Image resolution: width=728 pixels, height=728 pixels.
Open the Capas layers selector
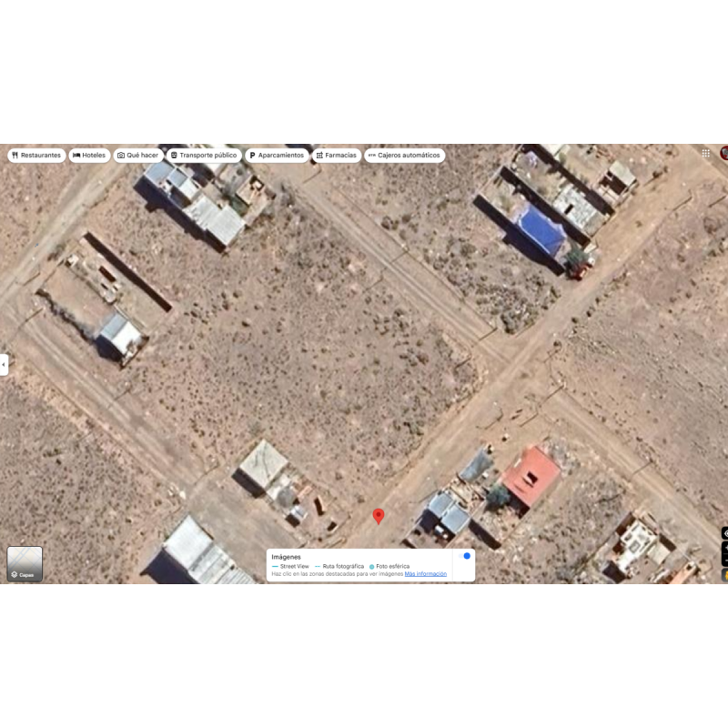25,564
